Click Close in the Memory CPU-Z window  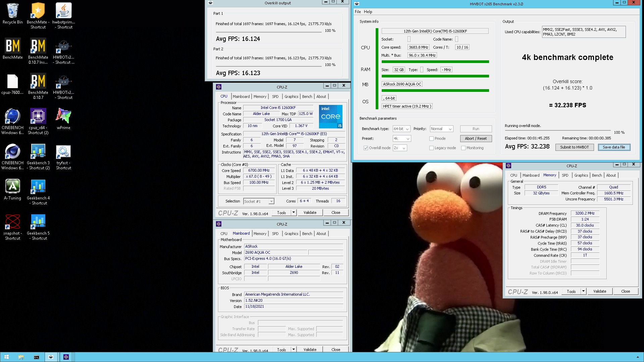(625, 291)
